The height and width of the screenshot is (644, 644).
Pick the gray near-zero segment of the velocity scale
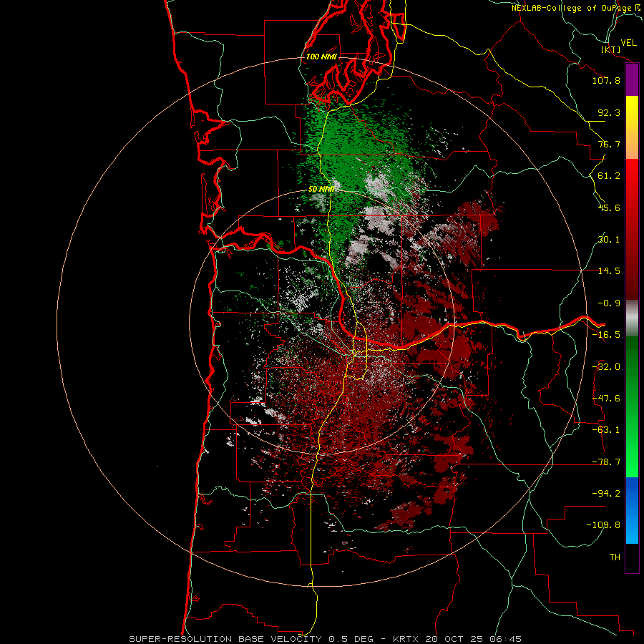point(632,318)
